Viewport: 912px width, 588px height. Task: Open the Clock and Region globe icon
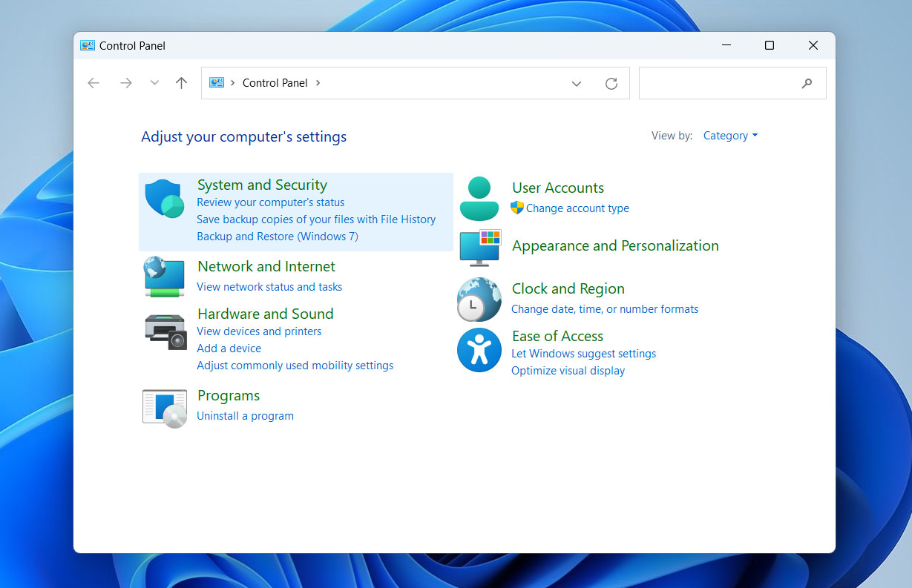(479, 299)
